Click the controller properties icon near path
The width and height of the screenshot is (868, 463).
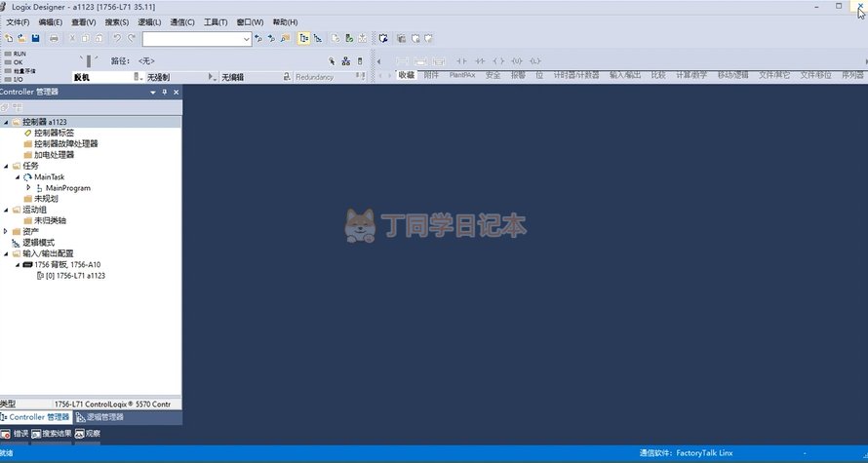pos(360,60)
